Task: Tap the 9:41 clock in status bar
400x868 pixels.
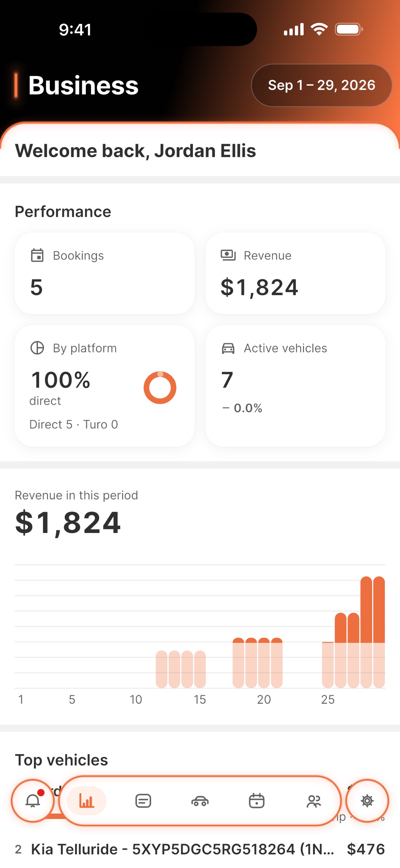Action: coord(75,30)
